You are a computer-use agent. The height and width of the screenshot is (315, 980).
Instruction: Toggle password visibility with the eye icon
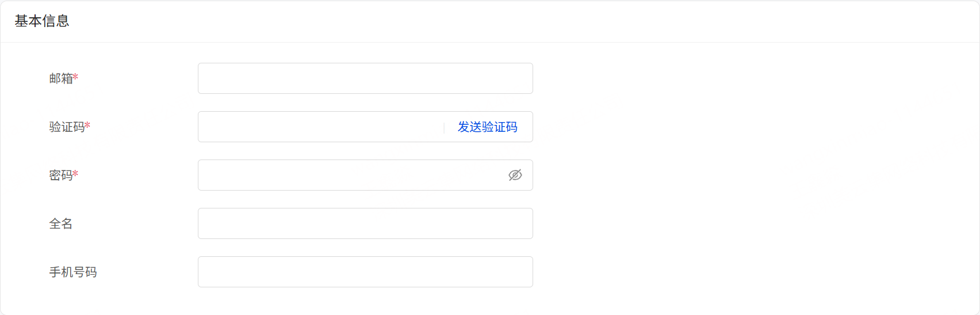click(515, 175)
